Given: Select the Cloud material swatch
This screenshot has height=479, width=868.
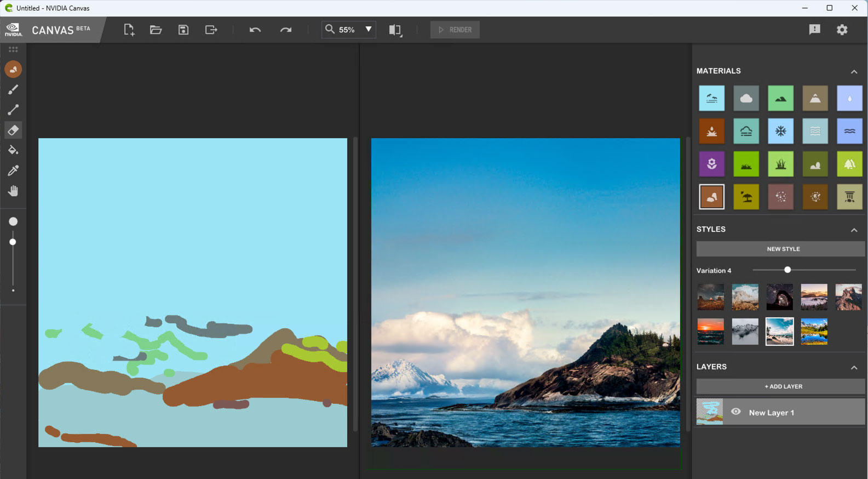Looking at the screenshot, I should point(746,99).
